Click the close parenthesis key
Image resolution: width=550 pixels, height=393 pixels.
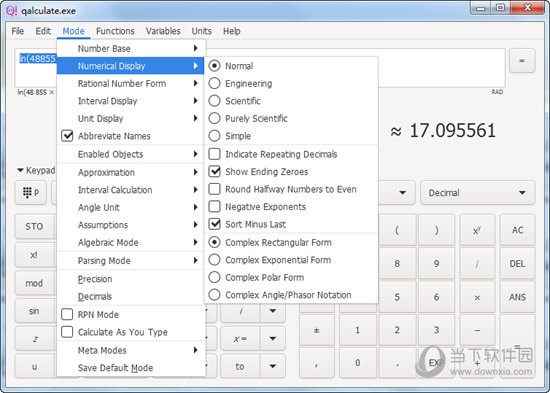(436, 230)
